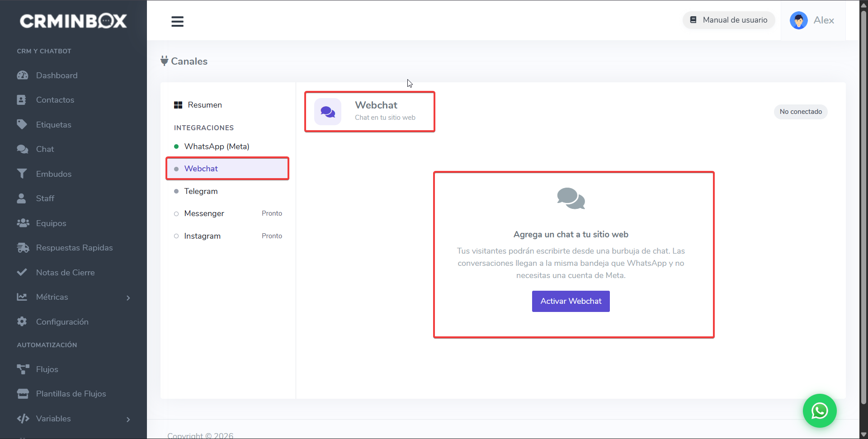Click the Embudos funnel icon

(22, 174)
